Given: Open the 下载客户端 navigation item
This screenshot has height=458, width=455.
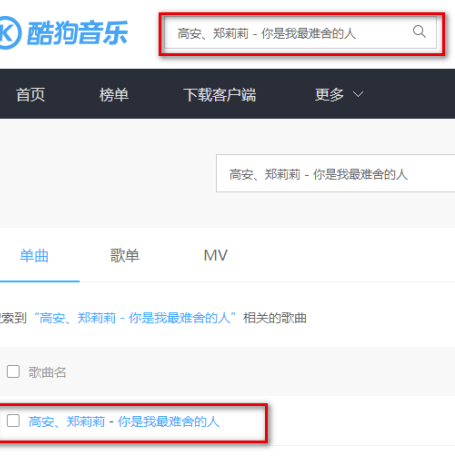Looking at the screenshot, I should [x=220, y=95].
